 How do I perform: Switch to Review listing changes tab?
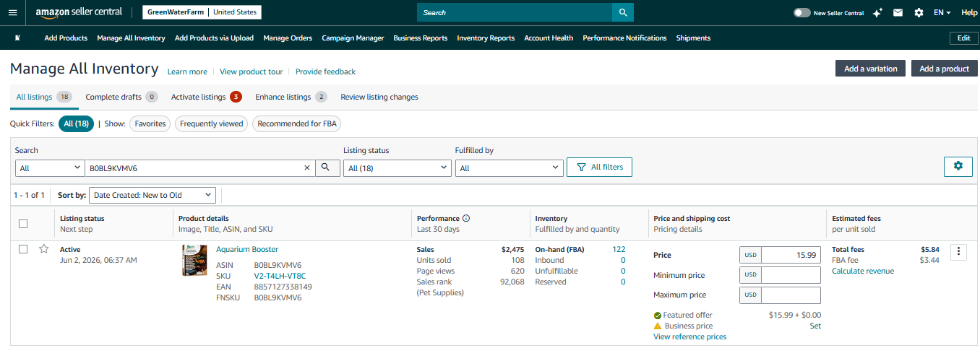(379, 97)
